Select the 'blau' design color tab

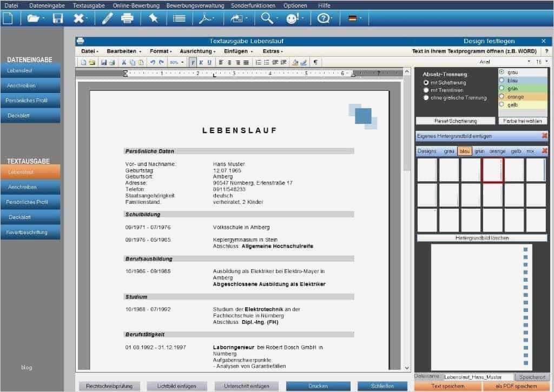[465, 151]
